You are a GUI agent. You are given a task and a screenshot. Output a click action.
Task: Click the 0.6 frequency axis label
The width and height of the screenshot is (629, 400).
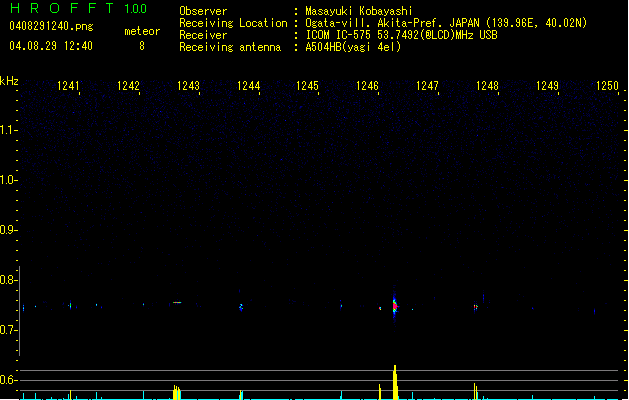pyautogui.click(x=8, y=380)
